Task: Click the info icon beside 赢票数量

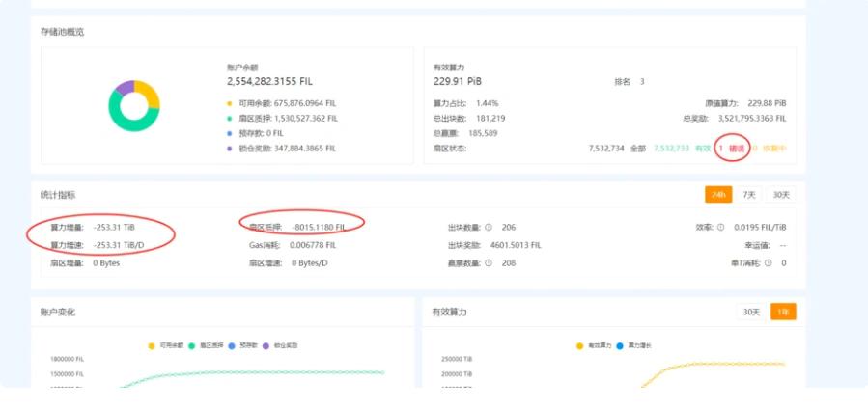Action: [x=488, y=263]
